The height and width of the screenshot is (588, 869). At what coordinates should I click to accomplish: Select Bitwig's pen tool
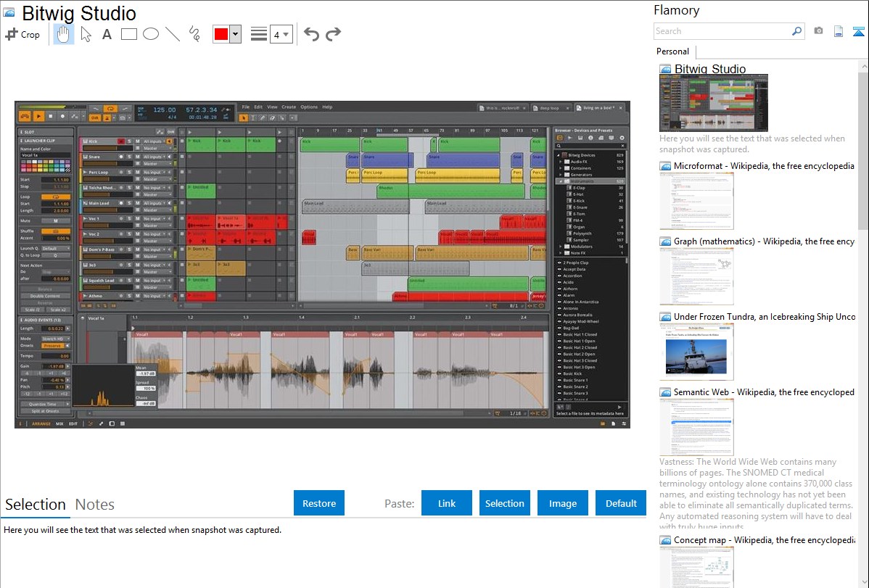click(263, 118)
